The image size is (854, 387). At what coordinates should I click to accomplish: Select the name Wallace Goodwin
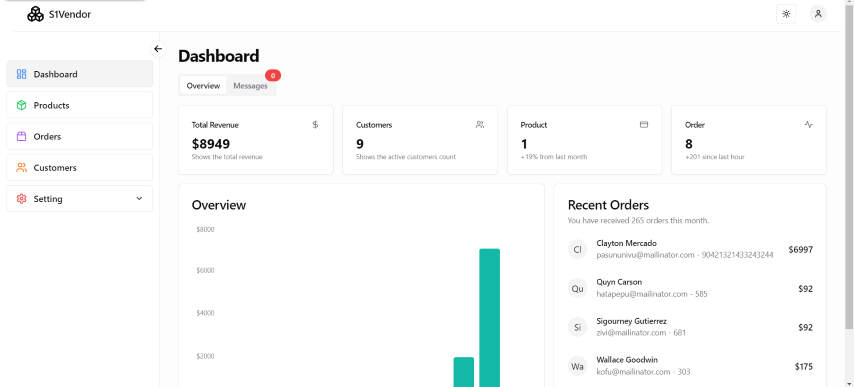tap(627, 360)
